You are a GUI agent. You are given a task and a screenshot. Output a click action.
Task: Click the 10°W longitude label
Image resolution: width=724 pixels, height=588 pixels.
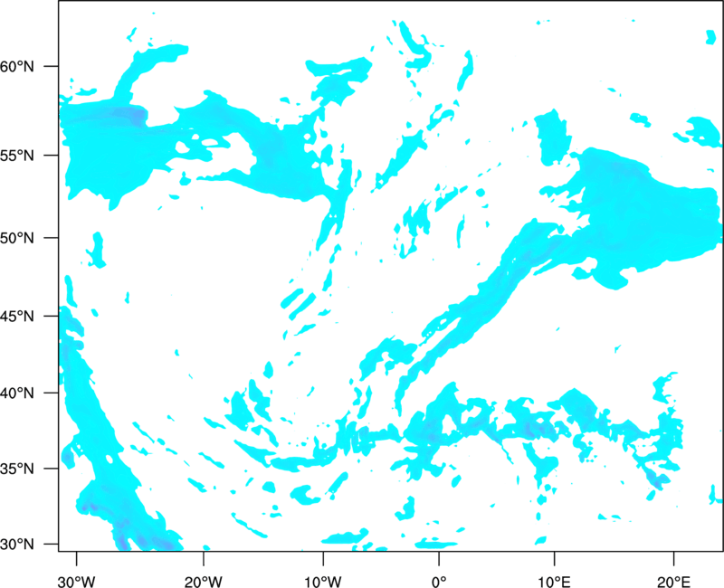click(x=323, y=582)
